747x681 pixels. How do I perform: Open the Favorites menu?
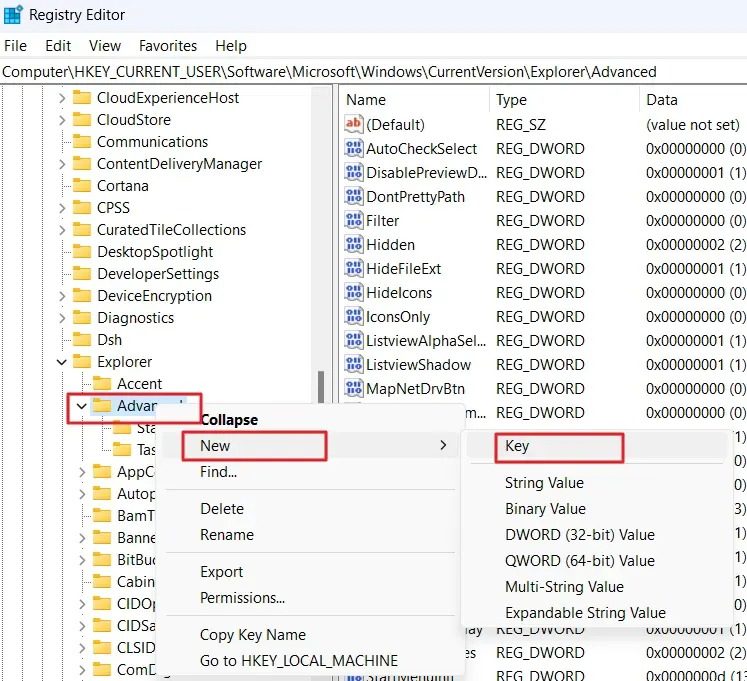pyautogui.click(x=168, y=46)
